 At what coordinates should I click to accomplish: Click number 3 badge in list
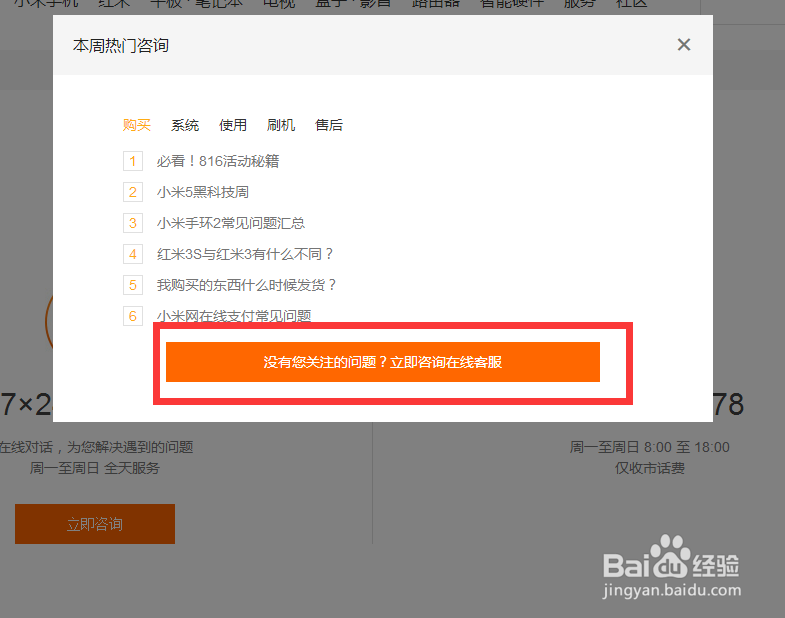click(x=133, y=223)
